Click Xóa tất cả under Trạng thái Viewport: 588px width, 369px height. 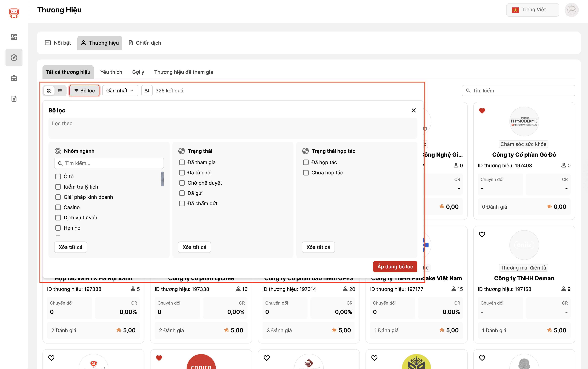point(194,247)
